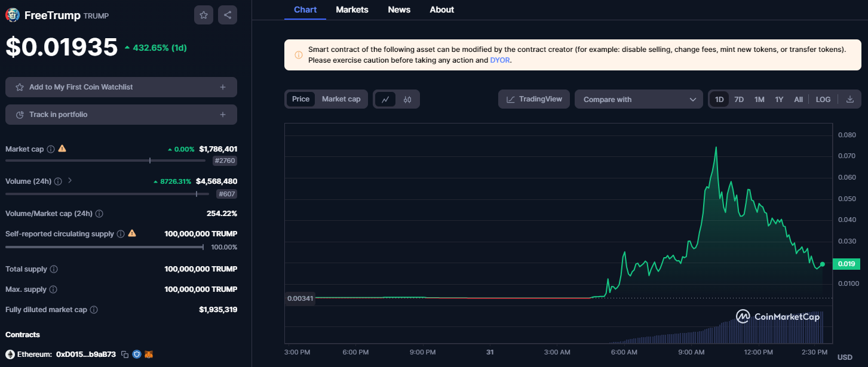Image resolution: width=868 pixels, height=367 pixels.
Task: Click the $0.01935 price value
Action: 62,47
